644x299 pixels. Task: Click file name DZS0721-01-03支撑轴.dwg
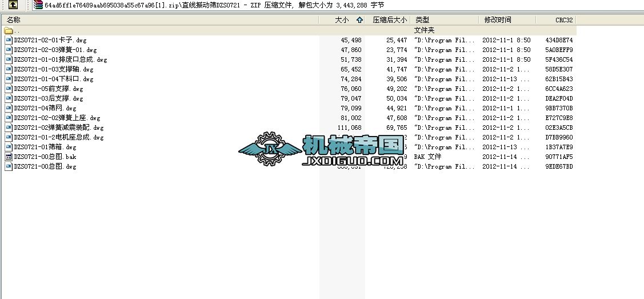(x=54, y=69)
